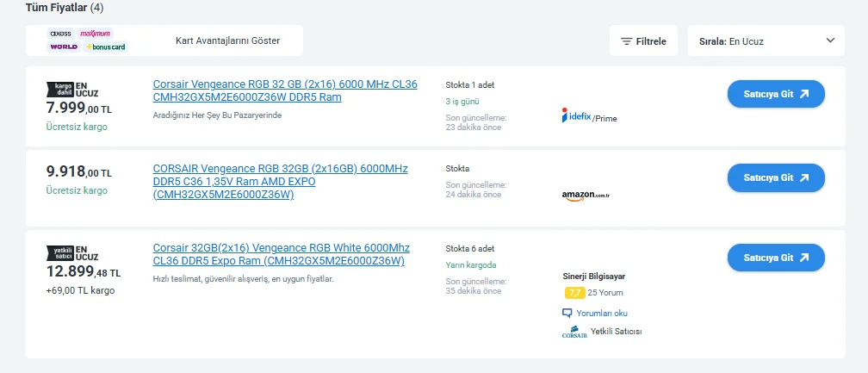Open the Yorumları oku link
868x373 pixels.
click(x=595, y=314)
